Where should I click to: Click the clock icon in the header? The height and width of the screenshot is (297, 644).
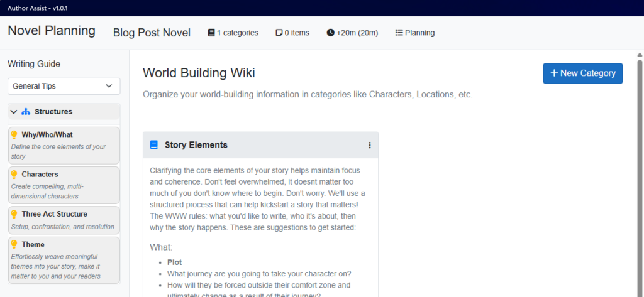tap(331, 33)
